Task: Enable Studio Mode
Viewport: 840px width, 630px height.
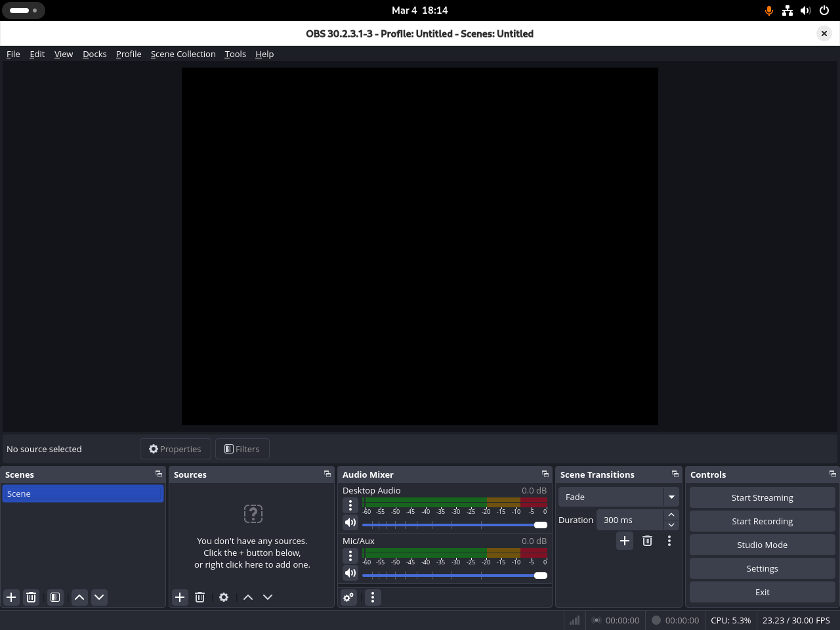Action: [x=762, y=544]
